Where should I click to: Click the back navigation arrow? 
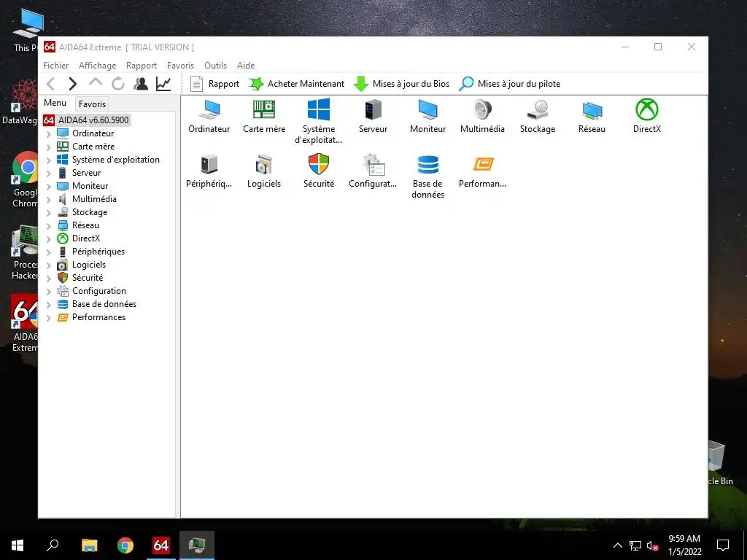pos(51,84)
